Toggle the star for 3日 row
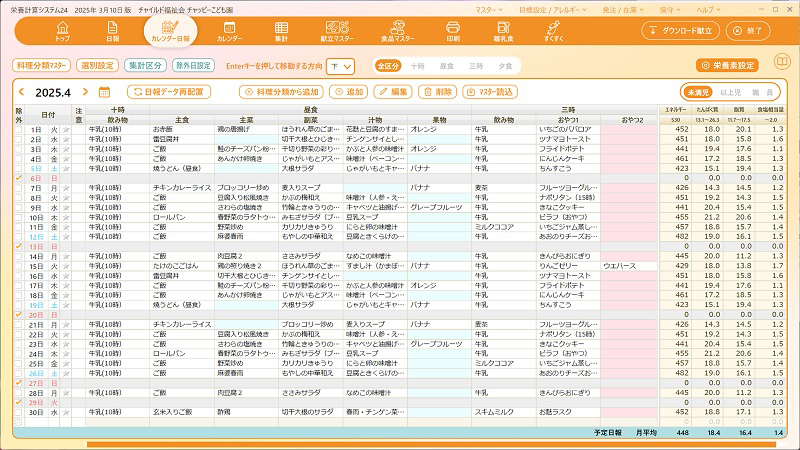Viewport: 800px width, 450px height. tap(66, 149)
